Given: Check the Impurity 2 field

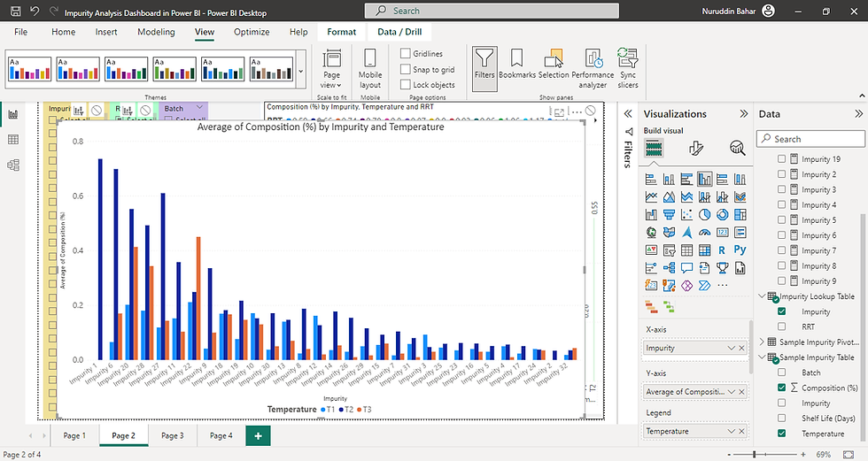Looking at the screenshot, I should click(x=781, y=174).
